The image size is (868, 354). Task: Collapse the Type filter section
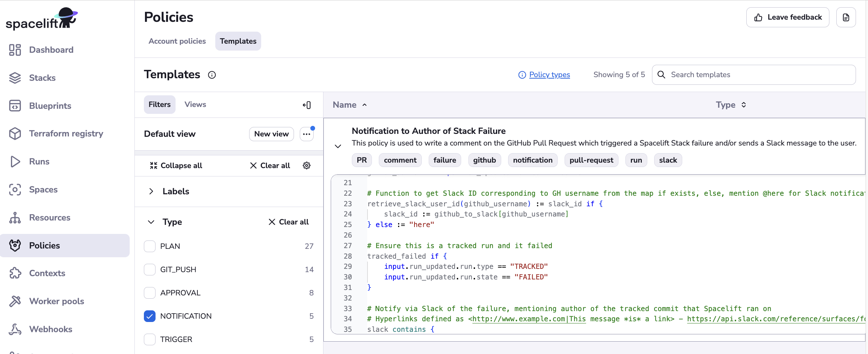point(151,222)
